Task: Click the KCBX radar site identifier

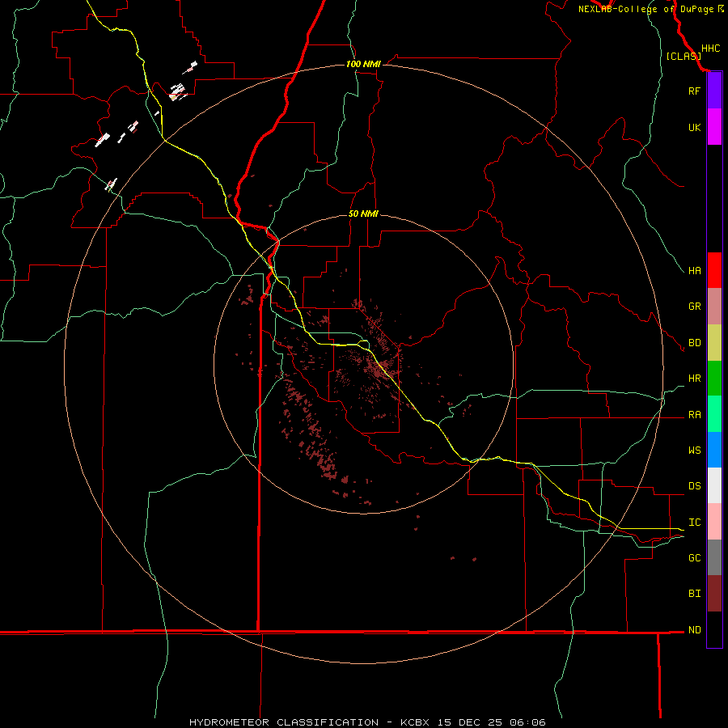Action: (415, 722)
